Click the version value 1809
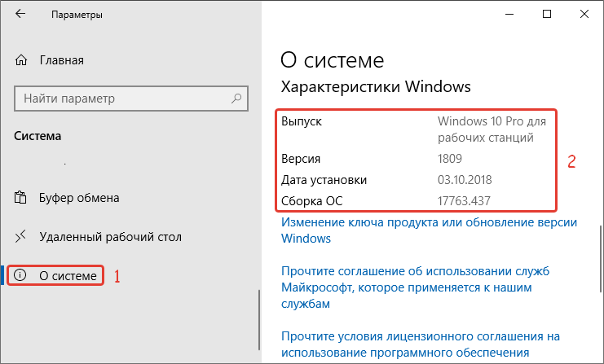The height and width of the screenshot is (364, 604). 449,159
